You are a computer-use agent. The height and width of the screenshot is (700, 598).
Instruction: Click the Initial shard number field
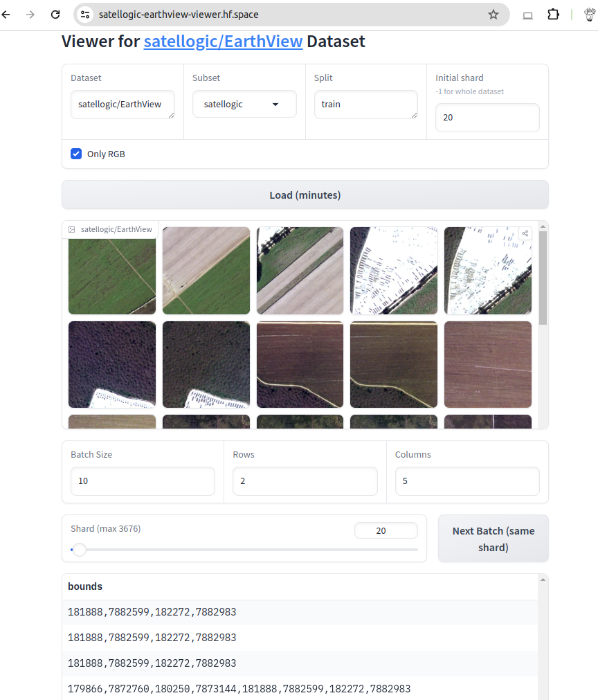click(x=487, y=118)
